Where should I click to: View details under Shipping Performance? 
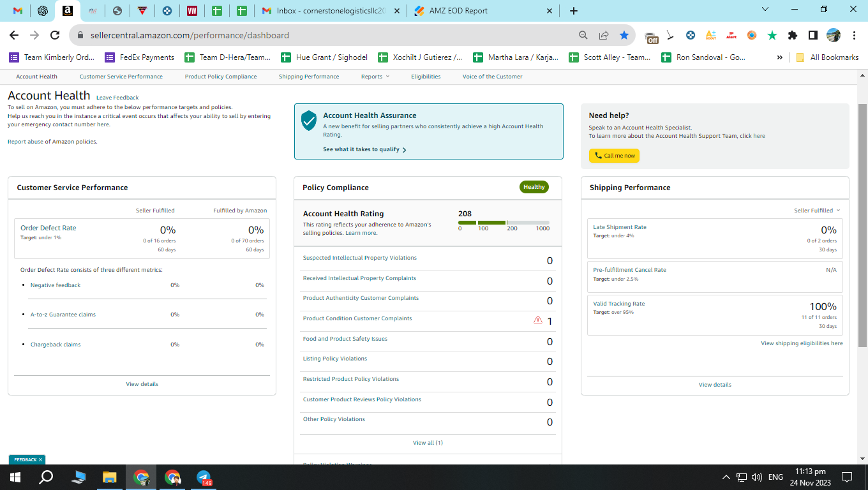click(x=715, y=385)
